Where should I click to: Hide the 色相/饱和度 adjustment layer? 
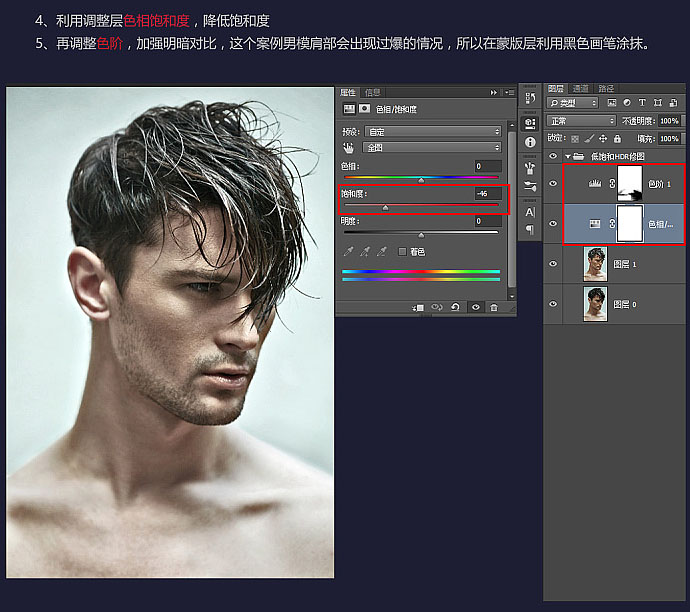pyautogui.click(x=553, y=224)
